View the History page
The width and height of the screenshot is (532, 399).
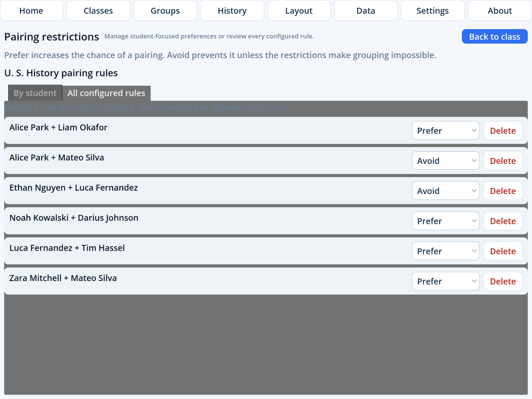point(232,11)
